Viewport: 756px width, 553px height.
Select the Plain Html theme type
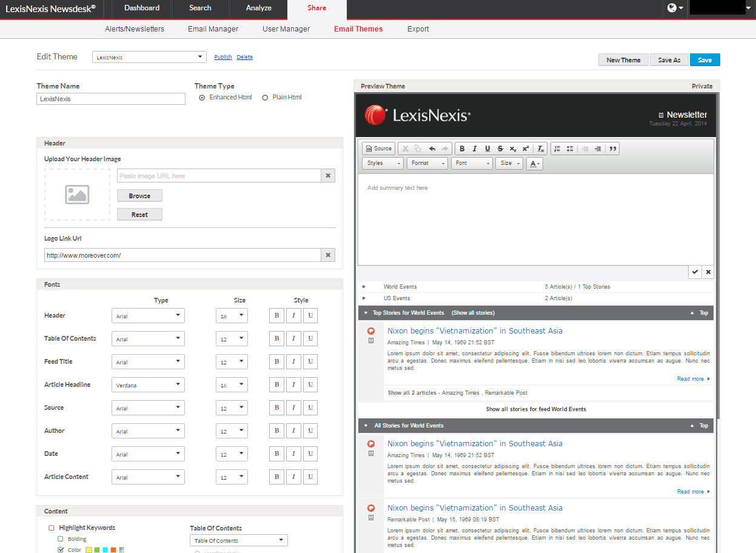click(x=265, y=98)
